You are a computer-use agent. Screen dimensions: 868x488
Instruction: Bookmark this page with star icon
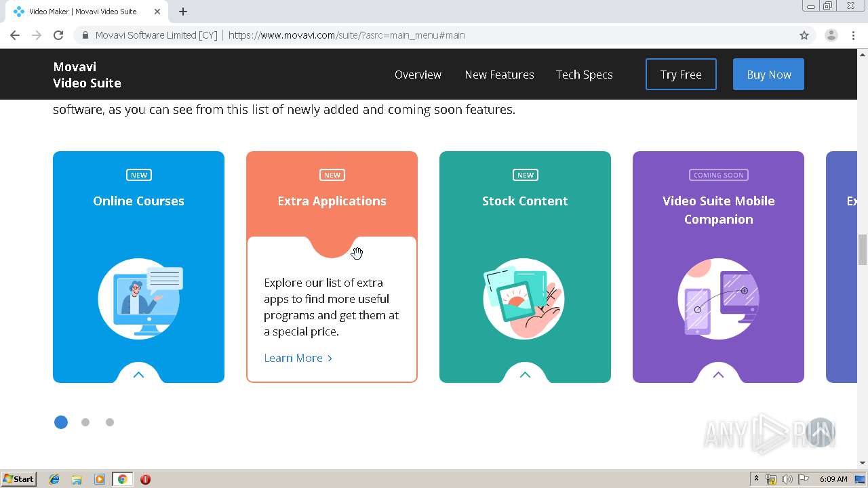point(804,35)
